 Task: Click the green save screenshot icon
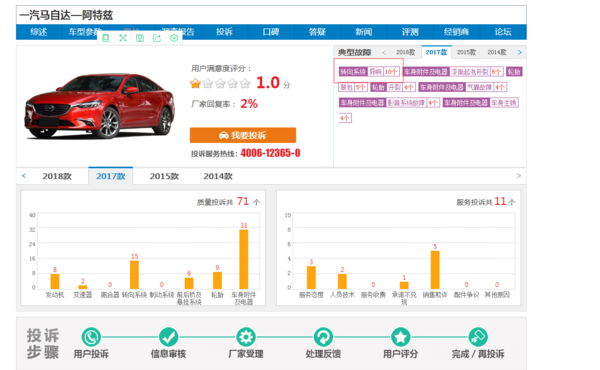click(140, 38)
